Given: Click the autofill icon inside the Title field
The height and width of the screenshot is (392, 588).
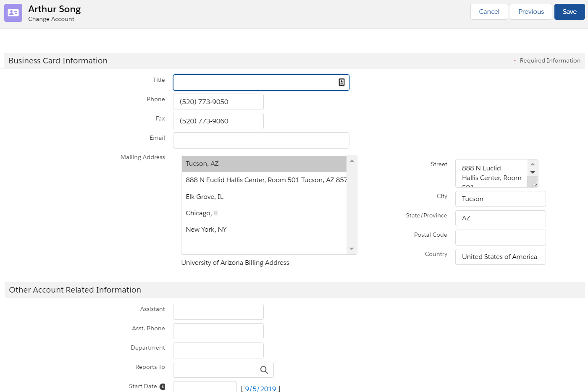Looking at the screenshot, I should coord(341,82).
